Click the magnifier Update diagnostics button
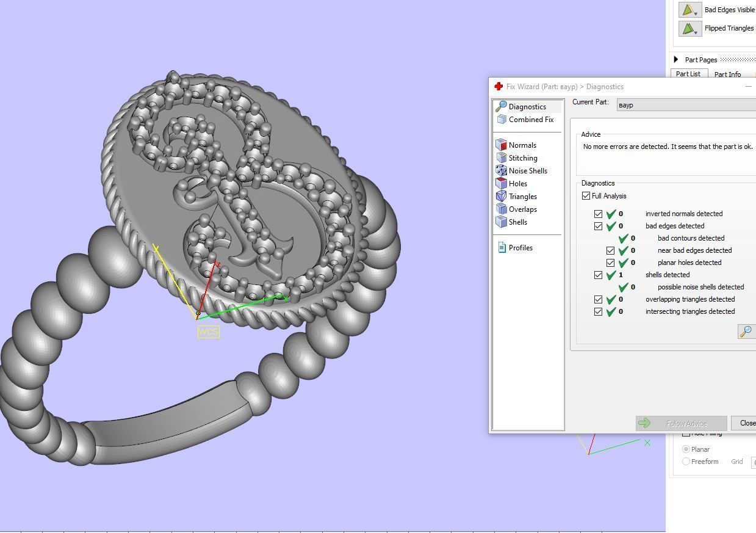Image resolution: width=756 pixels, height=533 pixels. tap(746, 332)
